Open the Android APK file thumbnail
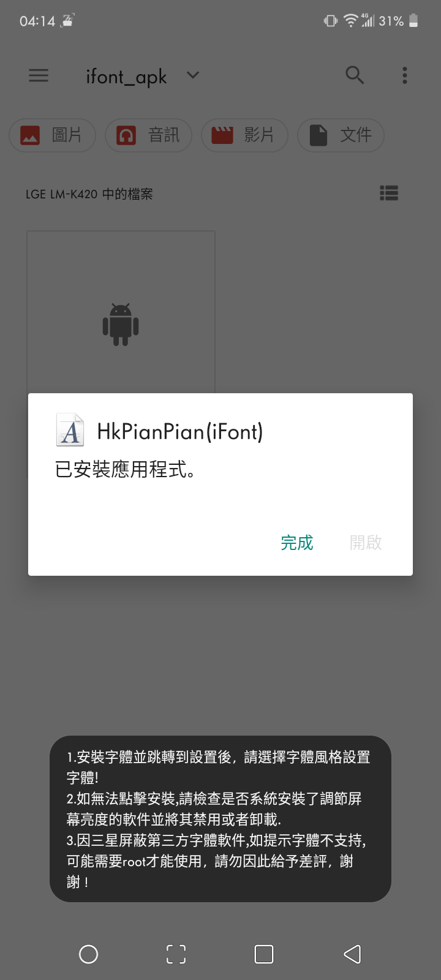This screenshot has width=441, height=980. point(121,312)
